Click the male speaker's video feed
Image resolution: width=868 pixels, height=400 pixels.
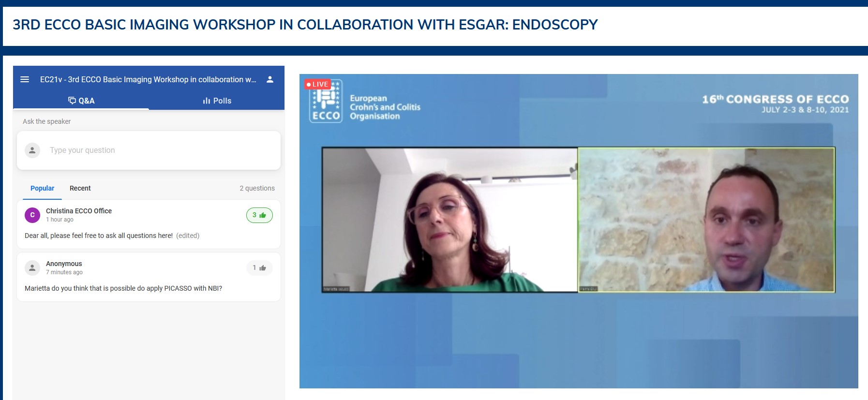pos(706,220)
